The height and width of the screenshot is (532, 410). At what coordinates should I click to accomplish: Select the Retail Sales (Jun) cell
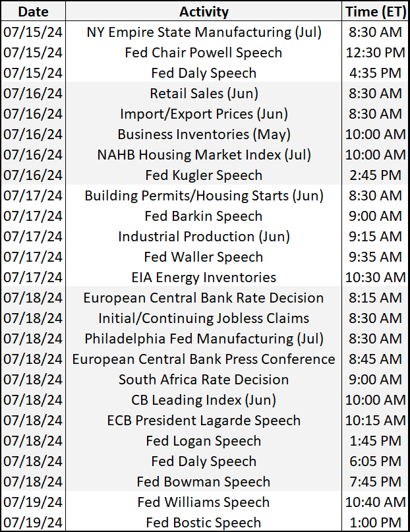click(x=204, y=94)
